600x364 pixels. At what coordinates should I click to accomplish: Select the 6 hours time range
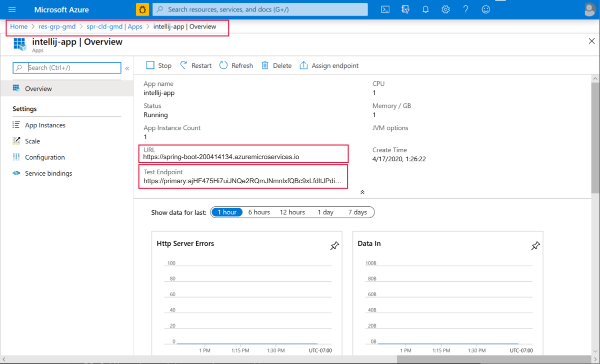coord(259,212)
